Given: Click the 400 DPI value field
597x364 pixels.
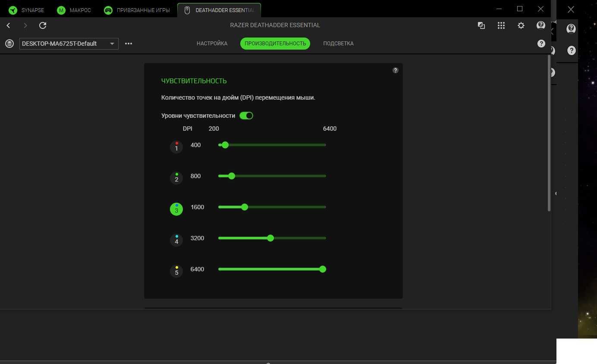Looking at the screenshot, I should (x=196, y=145).
